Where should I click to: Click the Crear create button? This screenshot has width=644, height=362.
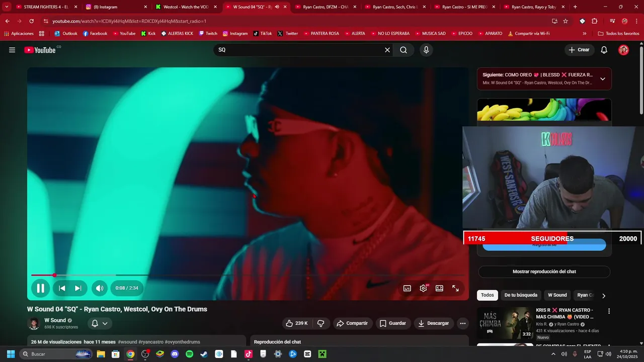579,50
